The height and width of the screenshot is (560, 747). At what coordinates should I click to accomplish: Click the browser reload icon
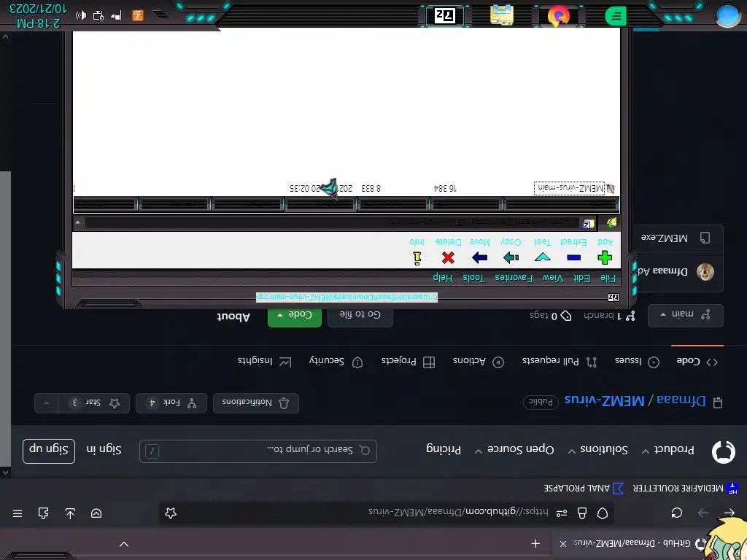tap(676, 513)
